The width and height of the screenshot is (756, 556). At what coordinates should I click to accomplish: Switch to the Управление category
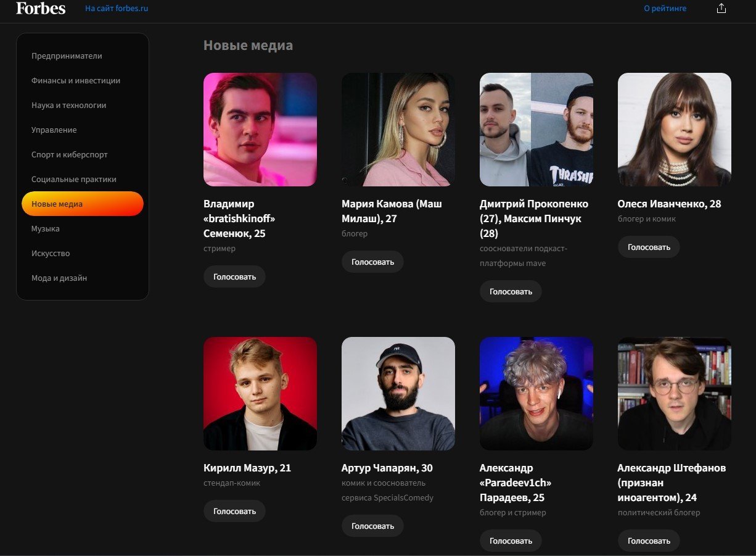pos(83,130)
